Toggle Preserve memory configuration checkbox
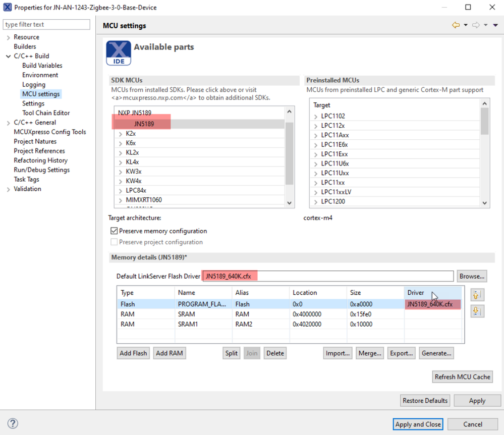Screen dimensions: 504x435 [114, 231]
